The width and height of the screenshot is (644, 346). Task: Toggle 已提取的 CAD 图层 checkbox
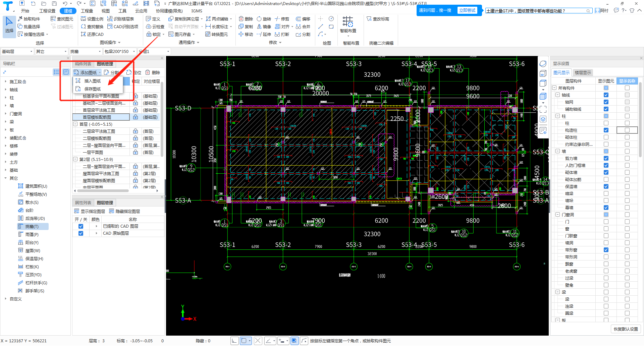tap(81, 226)
